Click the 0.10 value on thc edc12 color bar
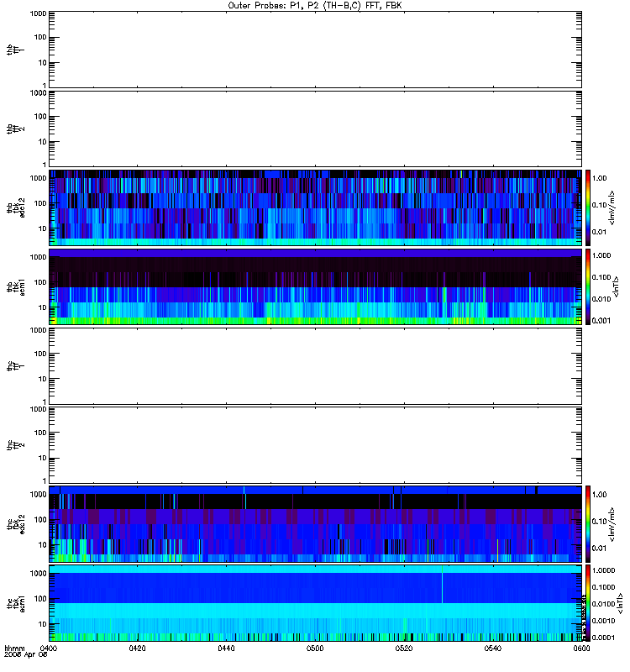This screenshot has height=672, width=630. tap(599, 521)
